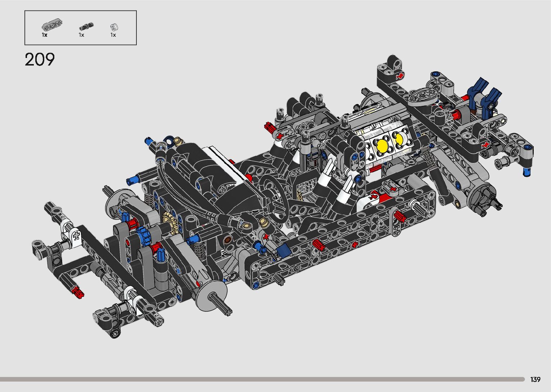Click the step number 209

click(x=40, y=59)
